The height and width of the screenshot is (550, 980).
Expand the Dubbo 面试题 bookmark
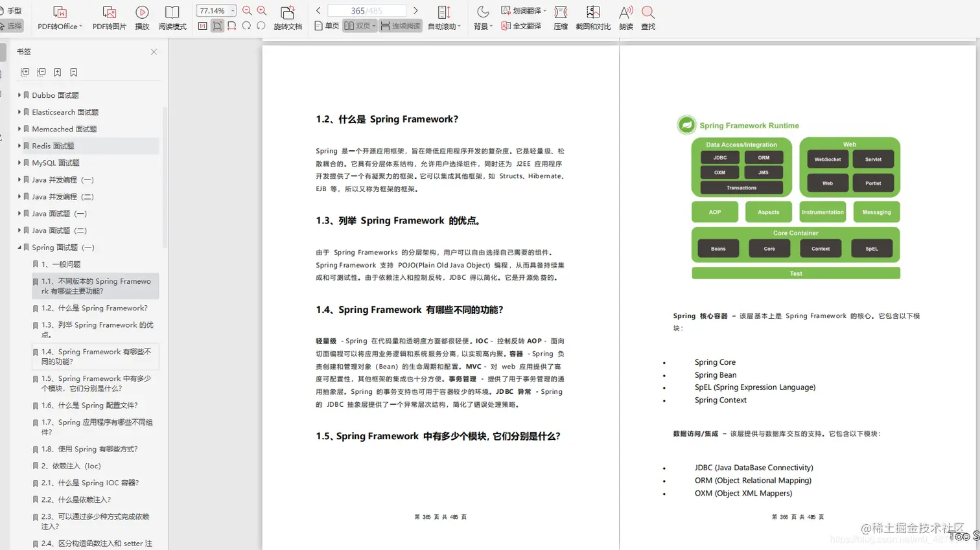pos(19,95)
